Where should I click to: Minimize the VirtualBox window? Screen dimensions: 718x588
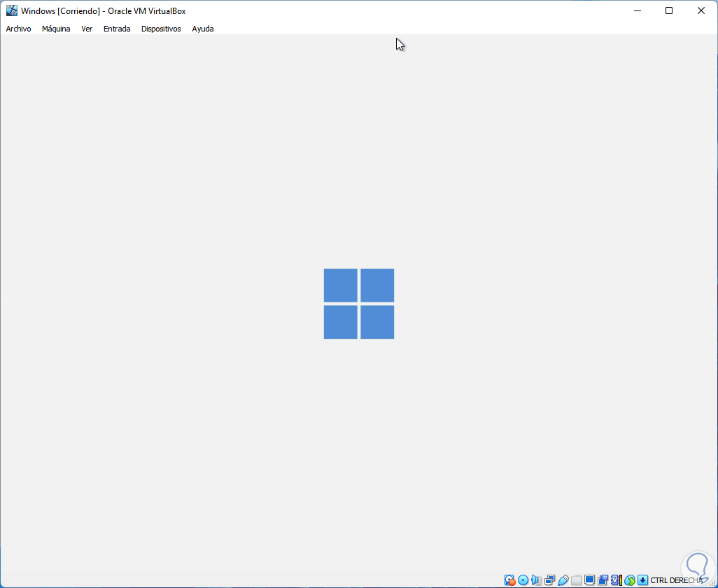click(x=637, y=11)
